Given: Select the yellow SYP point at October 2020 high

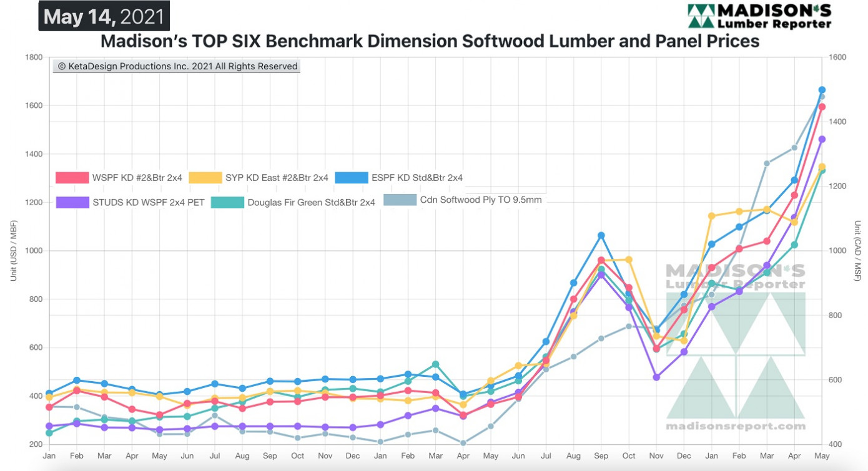Looking at the screenshot, I should (629, 260).
